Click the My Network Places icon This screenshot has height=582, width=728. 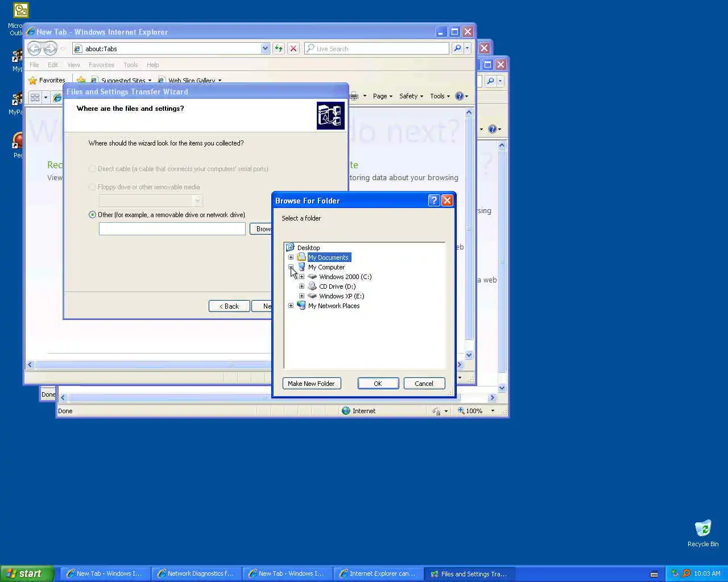tap(301, 305)
